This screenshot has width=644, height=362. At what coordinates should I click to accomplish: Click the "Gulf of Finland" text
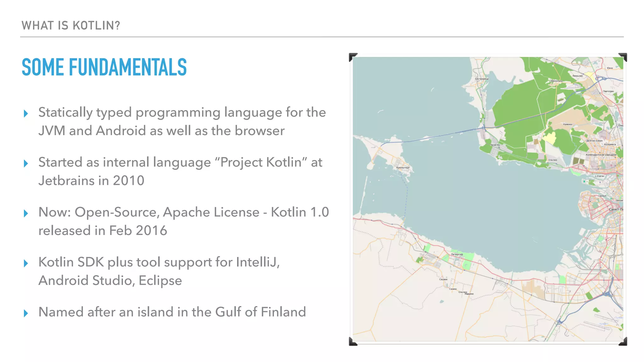pyautogui.click(x=260, y=312)
